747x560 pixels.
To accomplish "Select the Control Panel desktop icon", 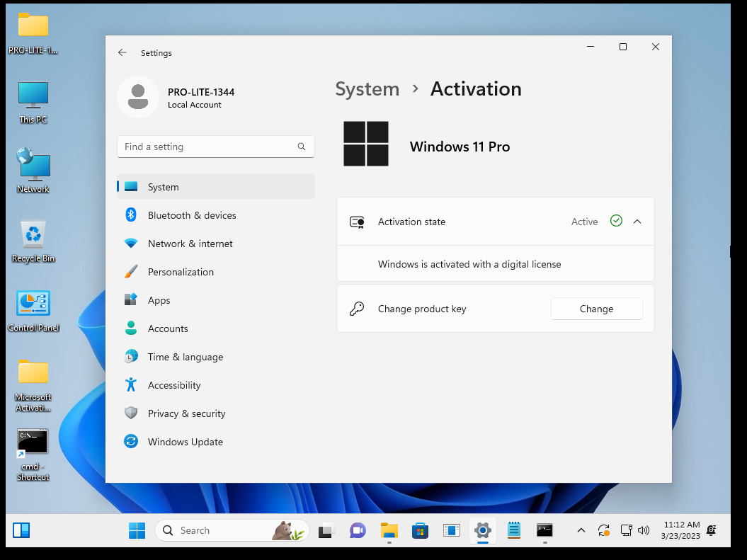I will [x=33, y=311].
